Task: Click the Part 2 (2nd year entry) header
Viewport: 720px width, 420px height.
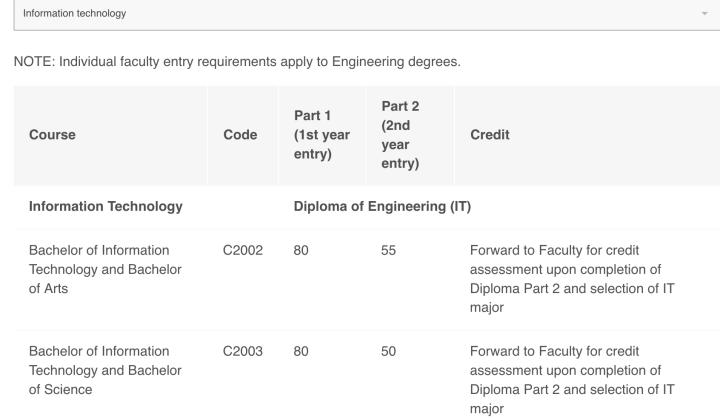Action: click(x=400, y=135)
